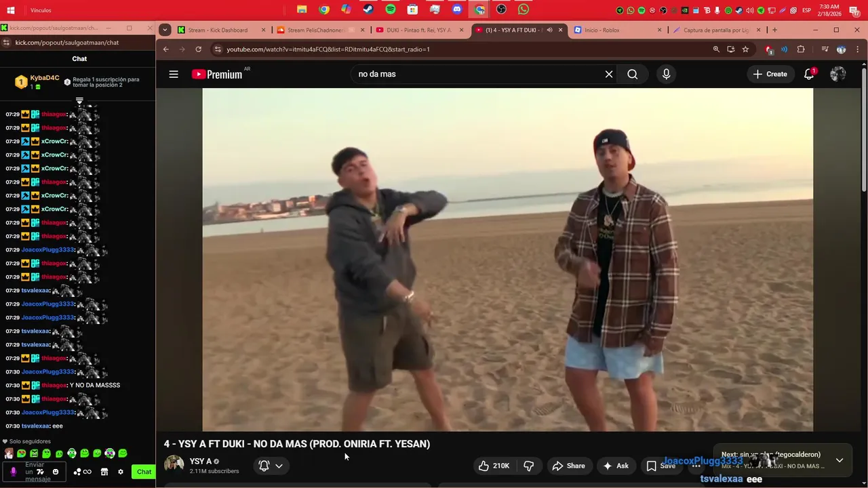Open tab search dropdown in Chrome
Image resolution: width=868 pixels, height=488 pixels.
pyautogui.click(x=165, y=30)
